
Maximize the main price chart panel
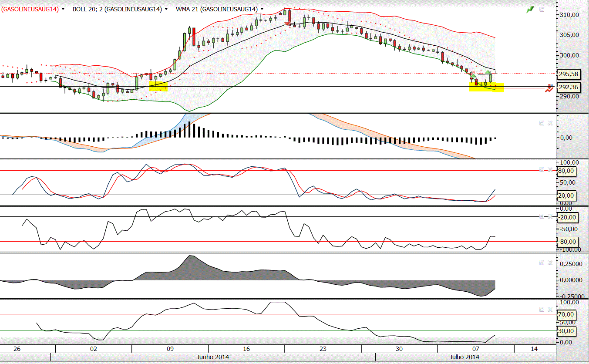542,9
